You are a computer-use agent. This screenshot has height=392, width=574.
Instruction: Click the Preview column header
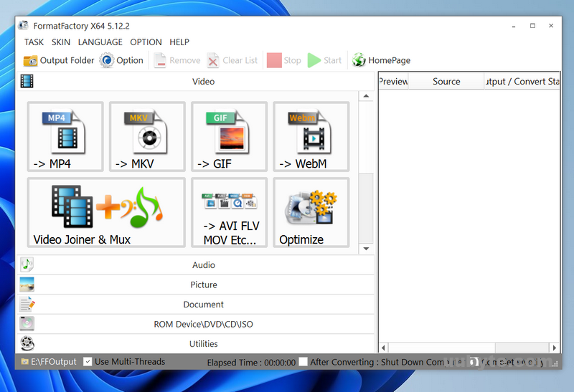point(393,81)
